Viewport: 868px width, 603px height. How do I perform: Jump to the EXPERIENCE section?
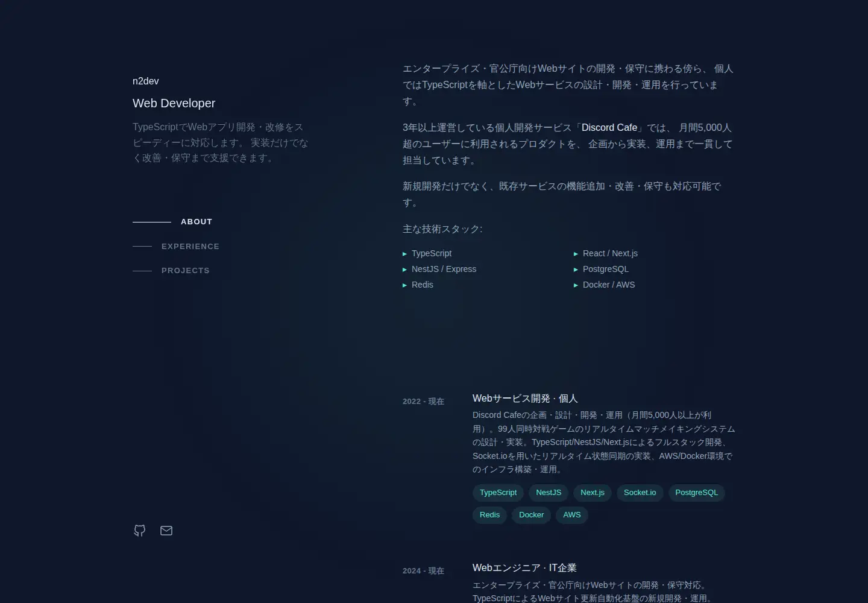(x=176, y=247)
